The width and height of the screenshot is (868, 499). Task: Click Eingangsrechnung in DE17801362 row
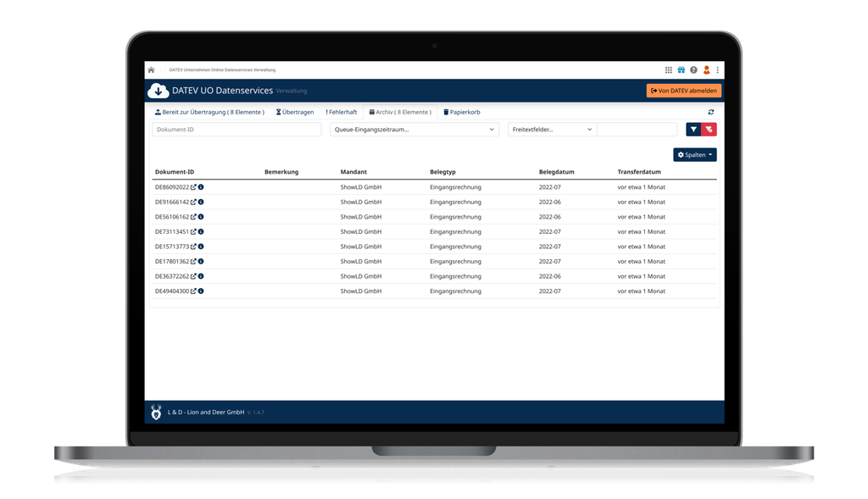[455, 262]
